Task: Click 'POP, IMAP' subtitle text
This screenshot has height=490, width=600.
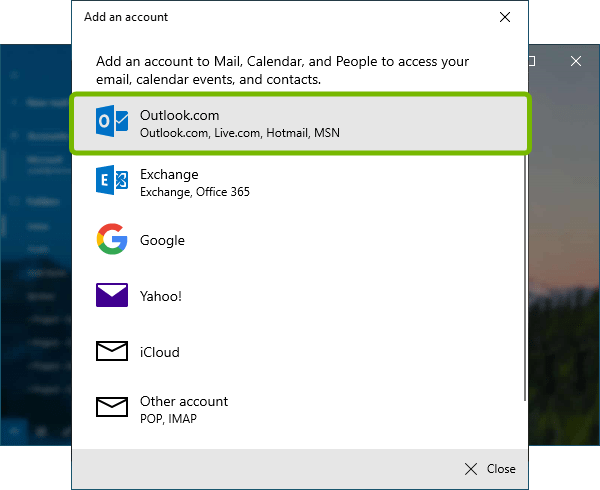Action: (x=168, y=419)
